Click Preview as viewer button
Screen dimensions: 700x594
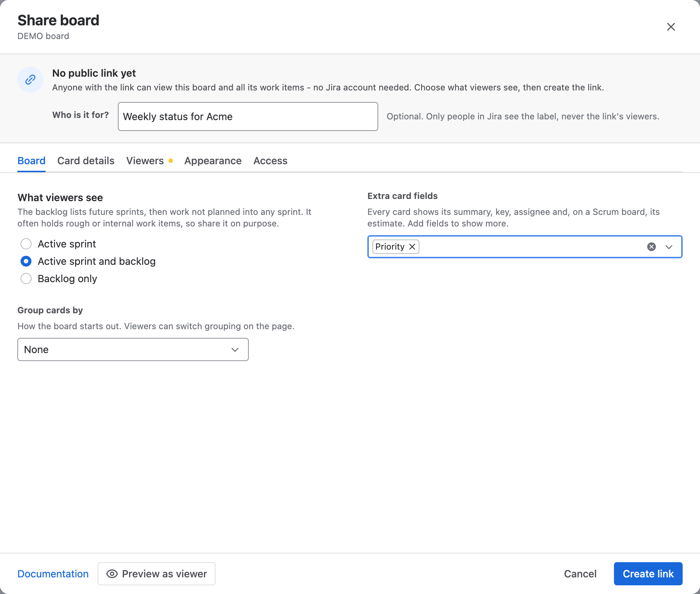[x=157, y=574]
